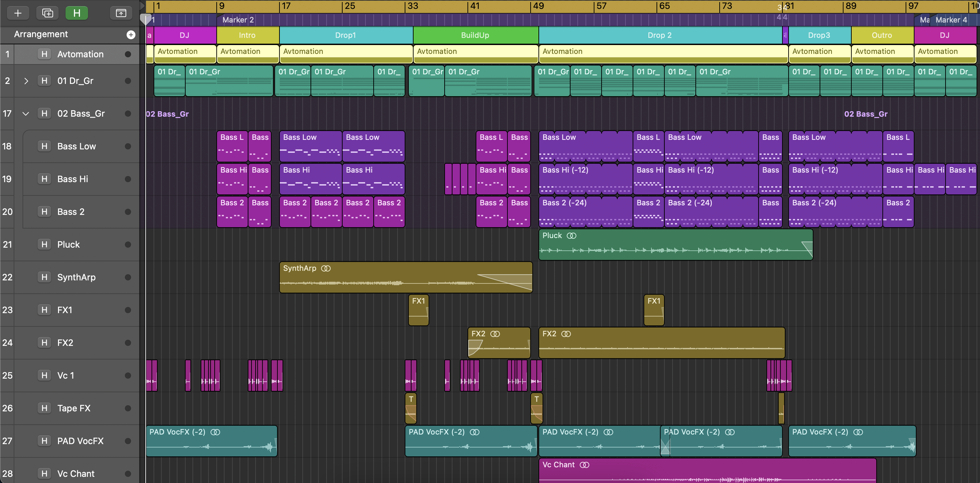The width and height of the screenshot is (980, 483).
Task: Select the Arrangement track header label
Action: pos(41,34)
